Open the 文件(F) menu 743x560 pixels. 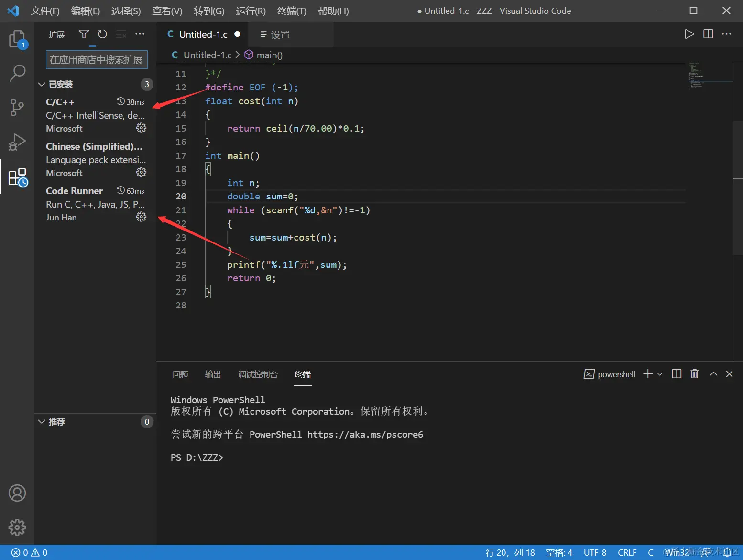click(45, 11)
